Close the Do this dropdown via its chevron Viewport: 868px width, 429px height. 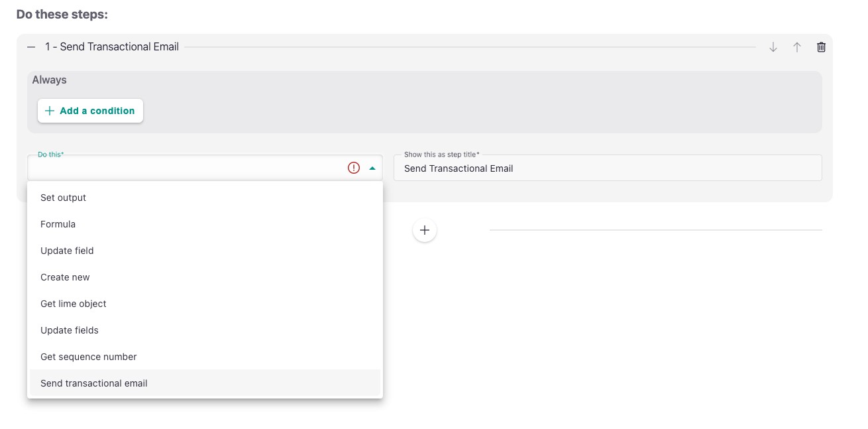pos(372,167)
